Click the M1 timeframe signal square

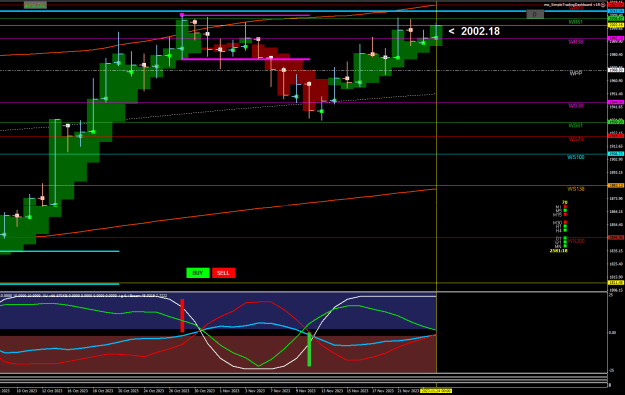pyautogui.click(x=565, y=206)
